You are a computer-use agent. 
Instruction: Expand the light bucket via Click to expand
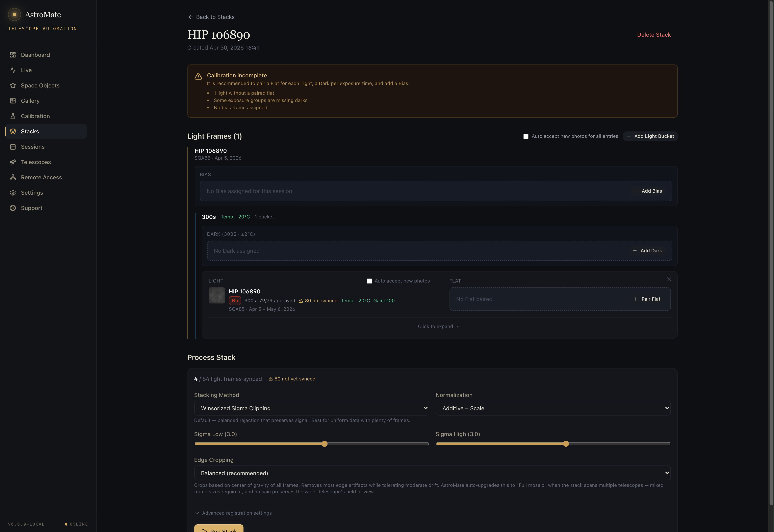click(439, 326)
